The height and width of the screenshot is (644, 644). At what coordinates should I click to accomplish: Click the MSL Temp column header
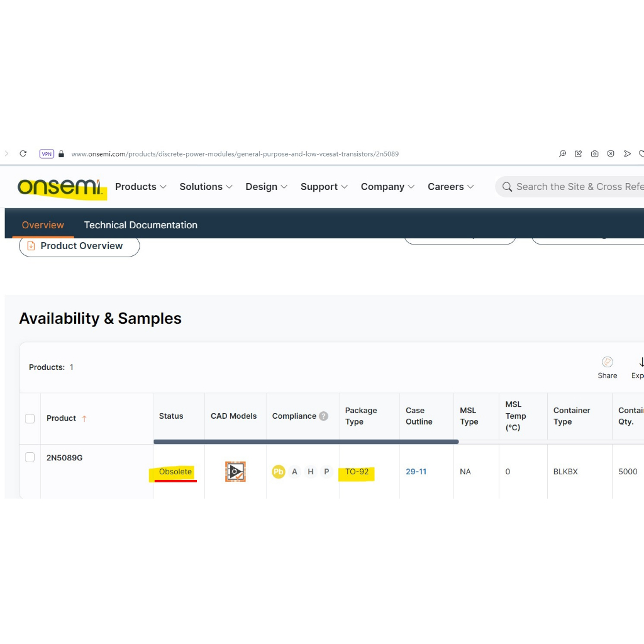pos(516,416)
